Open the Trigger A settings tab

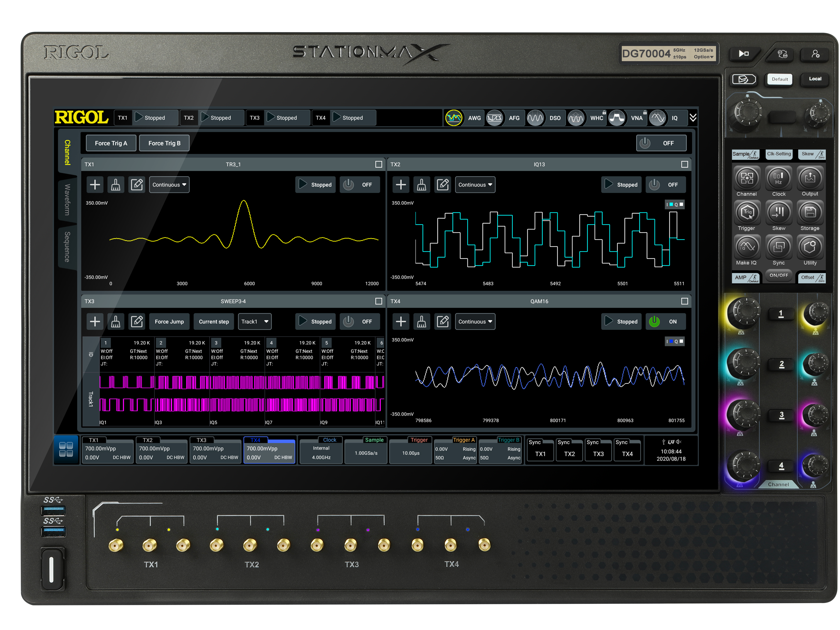[x=455, y=450]
